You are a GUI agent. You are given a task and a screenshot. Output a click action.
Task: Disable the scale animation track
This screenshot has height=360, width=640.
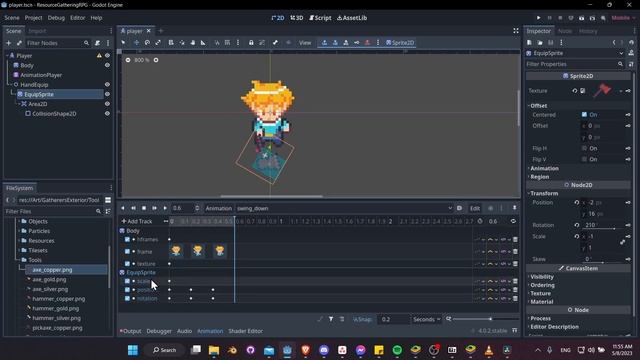coord(127,281)
